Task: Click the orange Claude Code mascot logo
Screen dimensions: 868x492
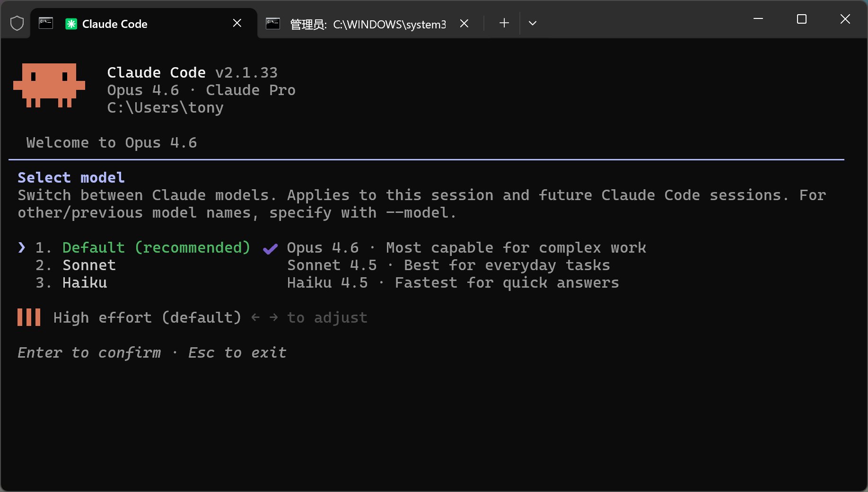Action: click(x=49, y=86)
